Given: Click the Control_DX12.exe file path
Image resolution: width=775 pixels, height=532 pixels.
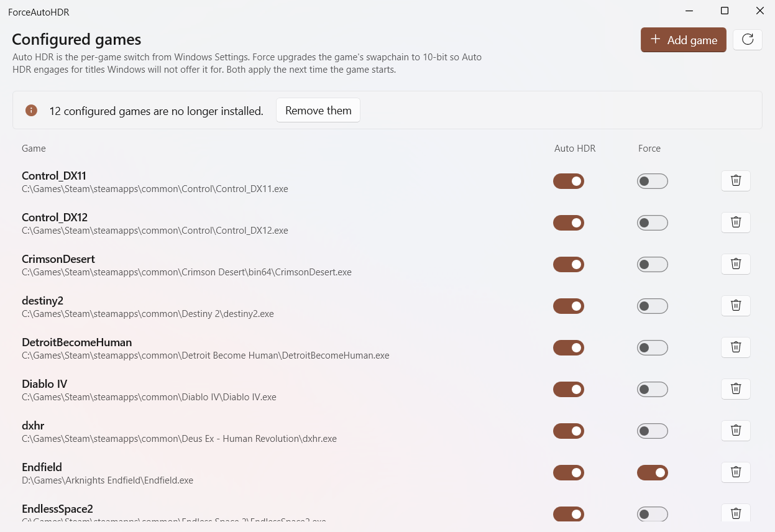Looking at the screenshot, I should tap(155, 231).
